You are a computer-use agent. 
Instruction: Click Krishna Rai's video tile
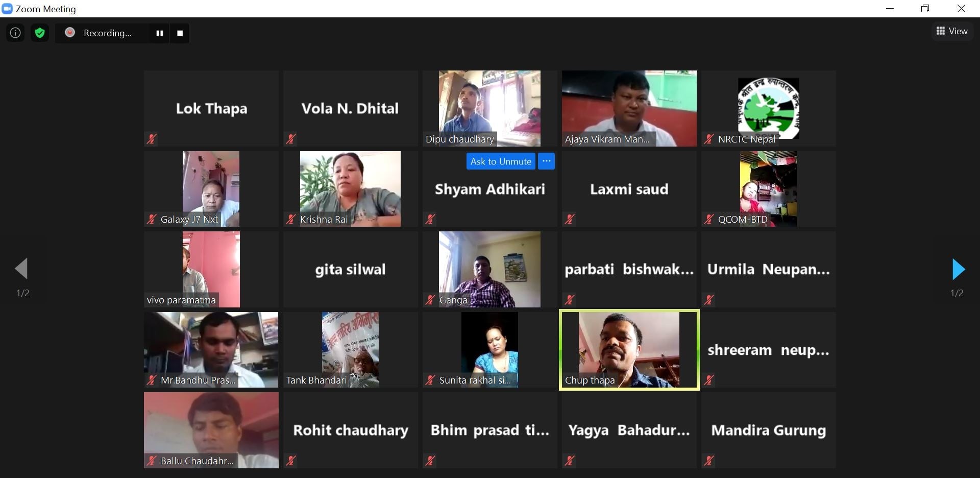pyautogui.click(x=351, y=189)
